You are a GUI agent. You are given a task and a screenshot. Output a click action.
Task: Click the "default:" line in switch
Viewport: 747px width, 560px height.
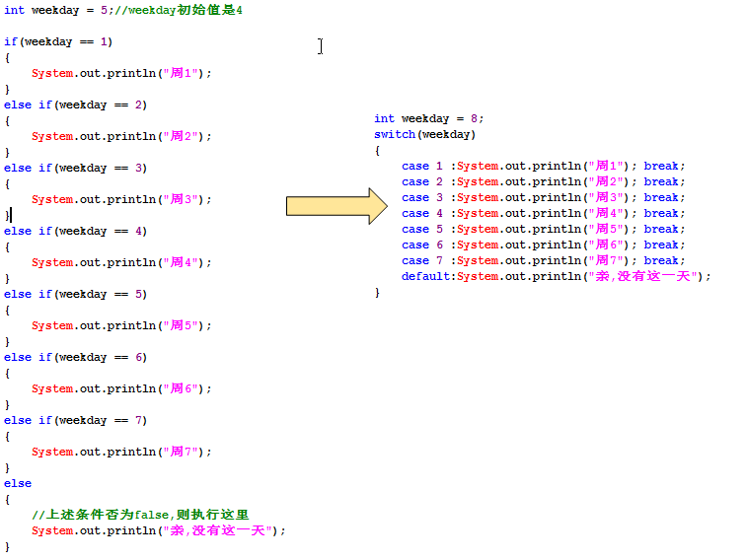point(556,276)
